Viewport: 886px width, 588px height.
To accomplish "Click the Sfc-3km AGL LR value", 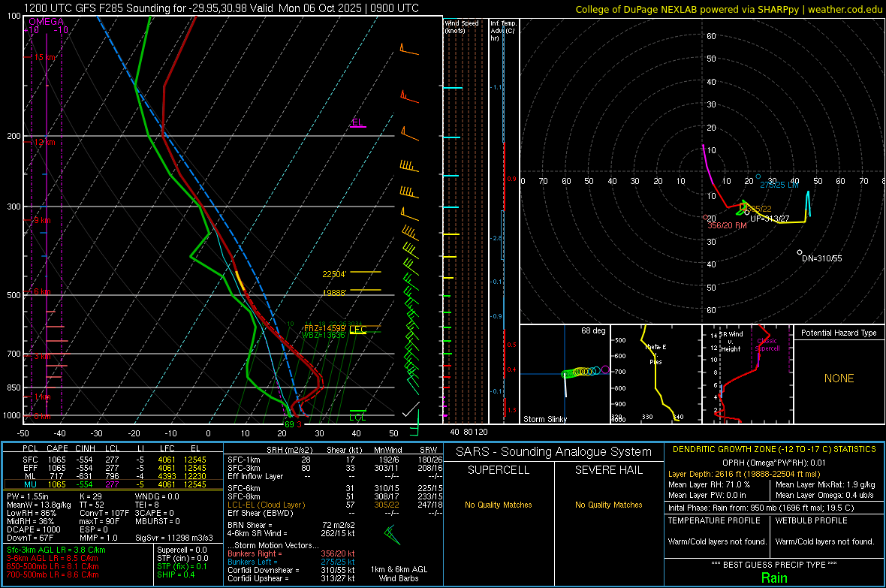I will click(x=56, y=550).
